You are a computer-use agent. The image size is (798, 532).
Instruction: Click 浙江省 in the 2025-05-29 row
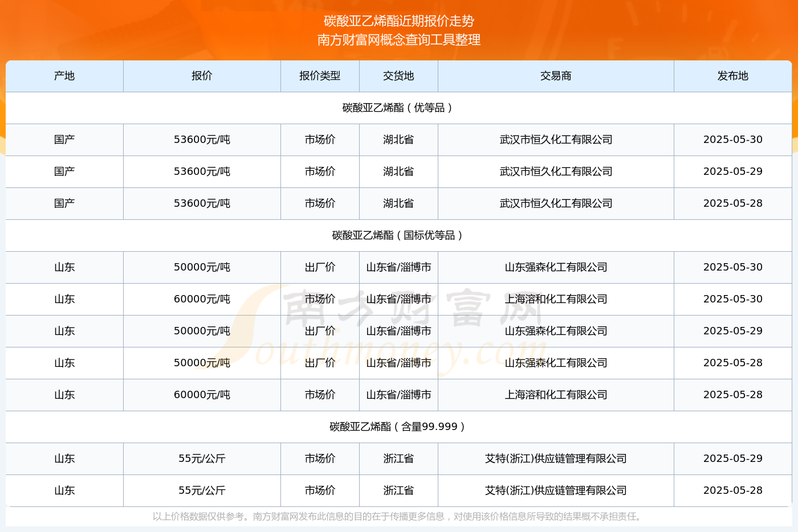coord(398,459)
